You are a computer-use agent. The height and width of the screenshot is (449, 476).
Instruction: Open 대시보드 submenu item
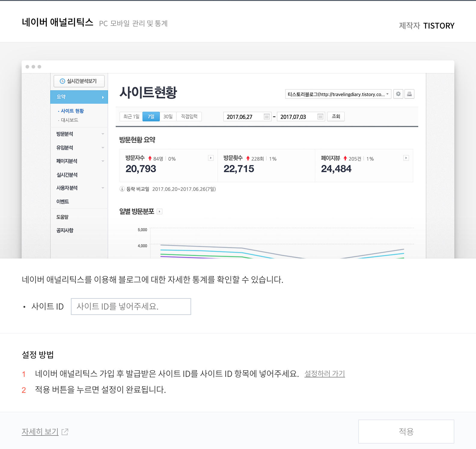69,120
